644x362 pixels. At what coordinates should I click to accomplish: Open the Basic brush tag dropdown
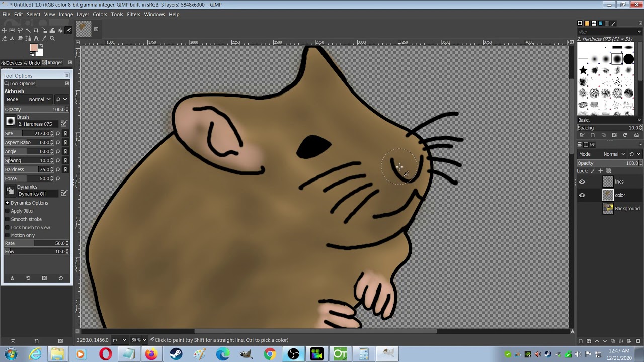point(609,120)
